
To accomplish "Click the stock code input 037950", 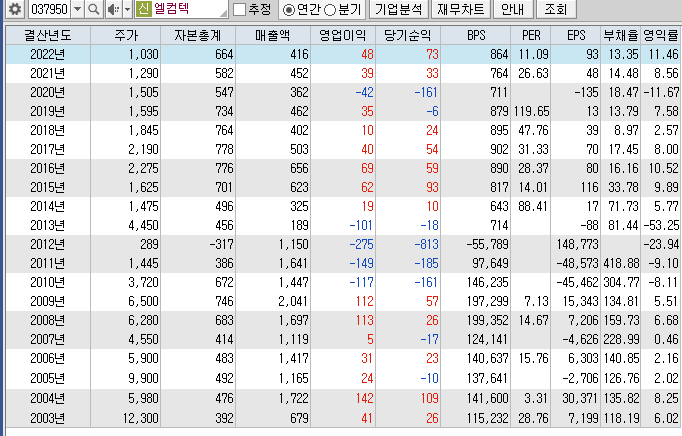I will tap(50, 9).
